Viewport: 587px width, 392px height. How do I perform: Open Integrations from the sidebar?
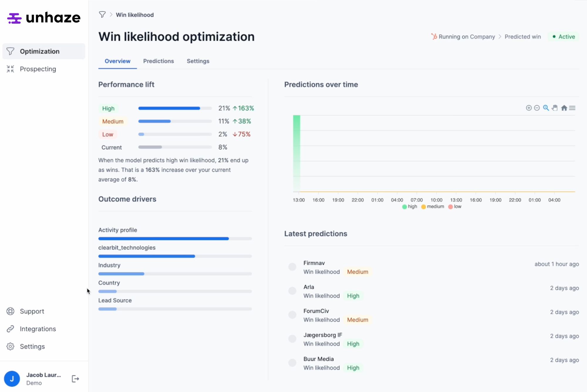38,329
